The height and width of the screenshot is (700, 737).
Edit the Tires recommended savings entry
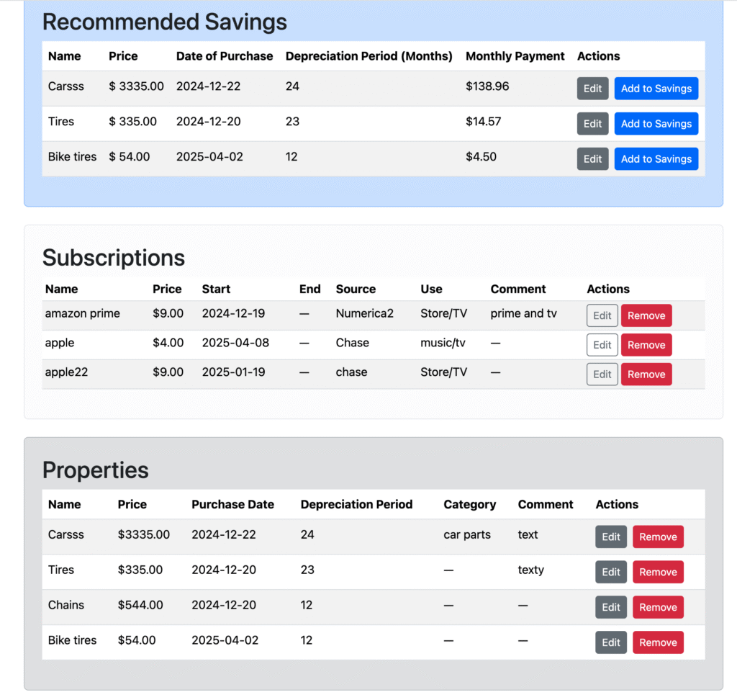(x=592, y=124)
